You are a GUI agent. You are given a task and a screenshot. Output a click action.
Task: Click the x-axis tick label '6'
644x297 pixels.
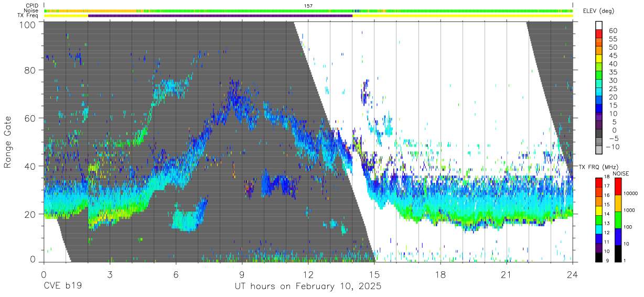click(176, 274)
